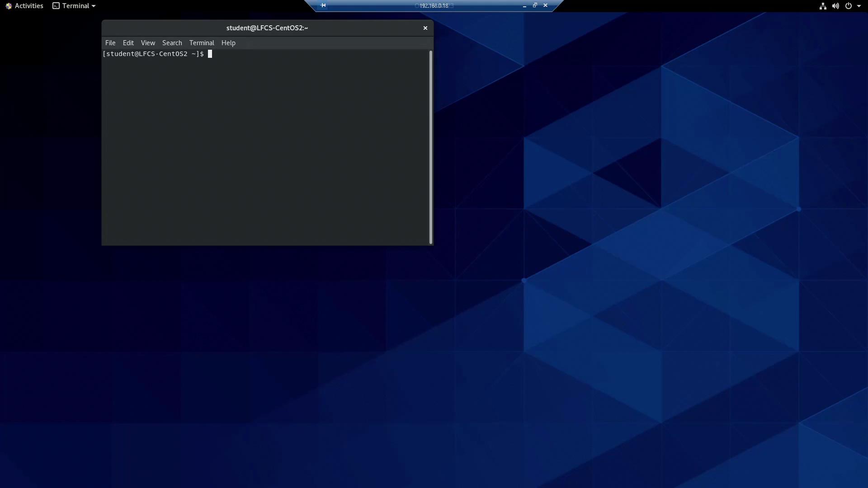Close the student@LFCS-CentOS2 terminal window
The height and width of the screenshot is (488, 868).
(425, 28)
